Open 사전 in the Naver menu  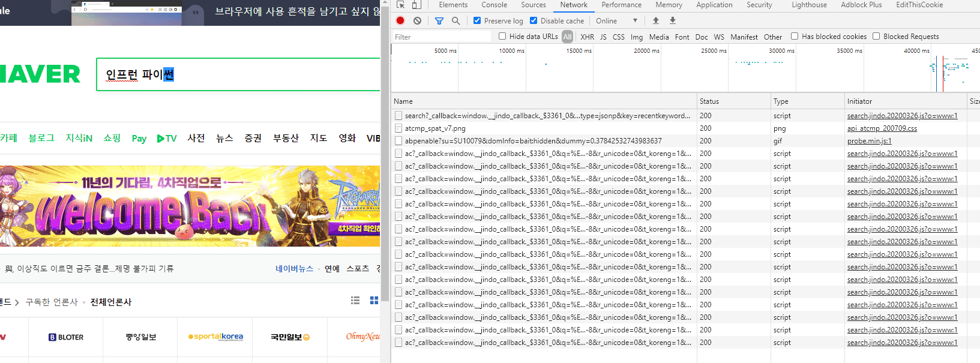(x=196, y=138)
